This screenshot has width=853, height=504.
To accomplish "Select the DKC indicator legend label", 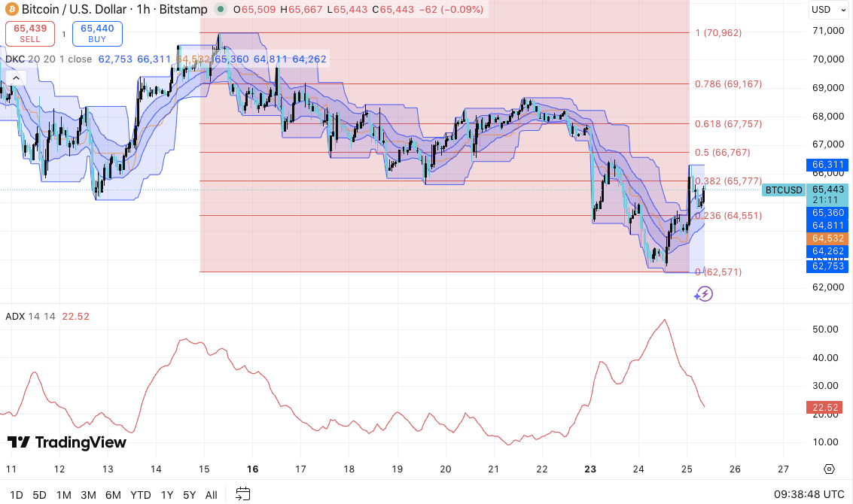I will click(x=15, y=59).
